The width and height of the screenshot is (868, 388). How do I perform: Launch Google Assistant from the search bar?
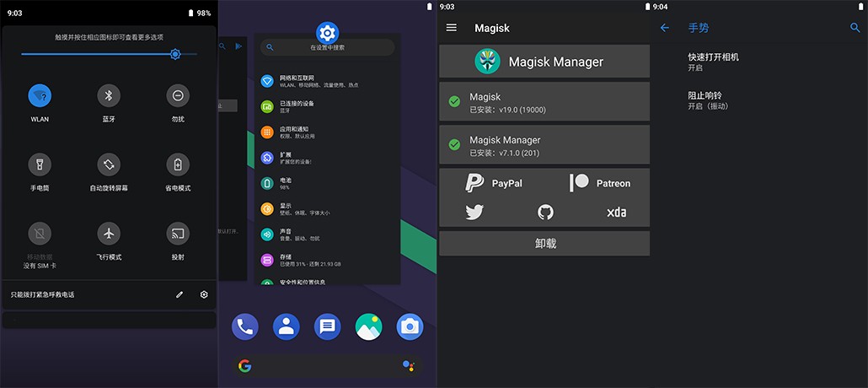coord(408,365)
